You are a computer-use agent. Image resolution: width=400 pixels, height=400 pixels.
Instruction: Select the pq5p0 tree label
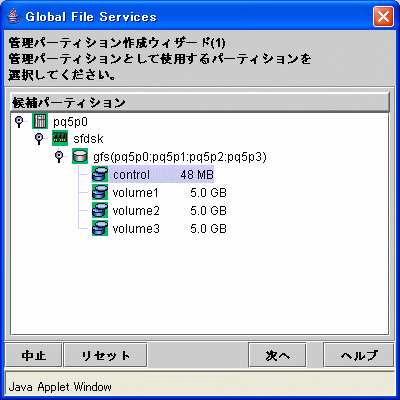coord(70,122)
